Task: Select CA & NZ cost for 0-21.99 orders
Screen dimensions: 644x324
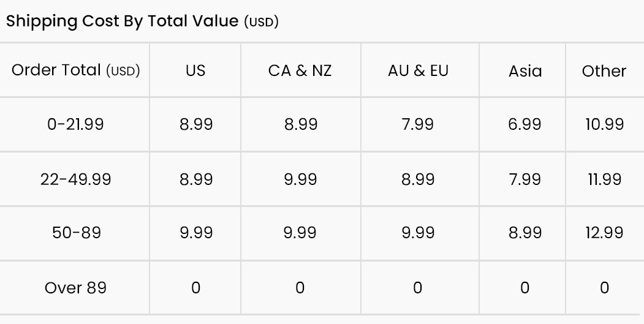Action: coord(300,124)
